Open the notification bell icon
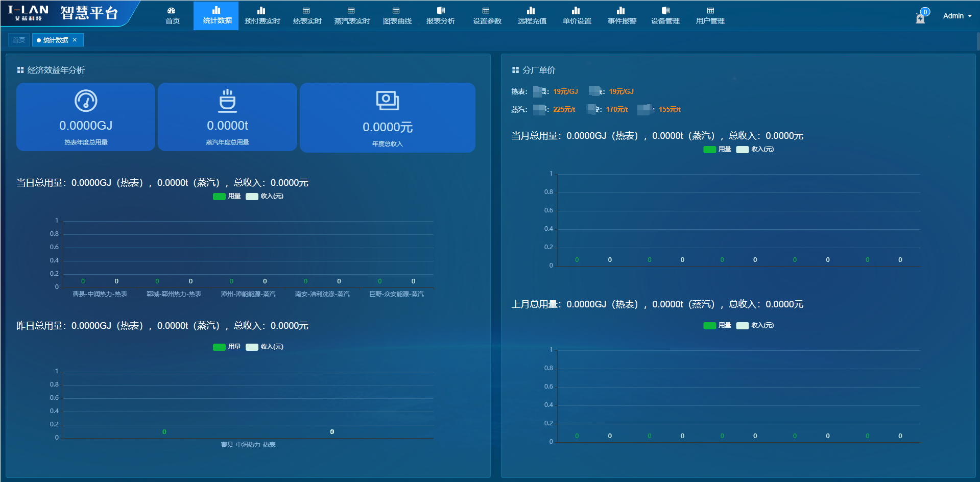The height and width of the screenshot is (482, 980). coord(920,18)
